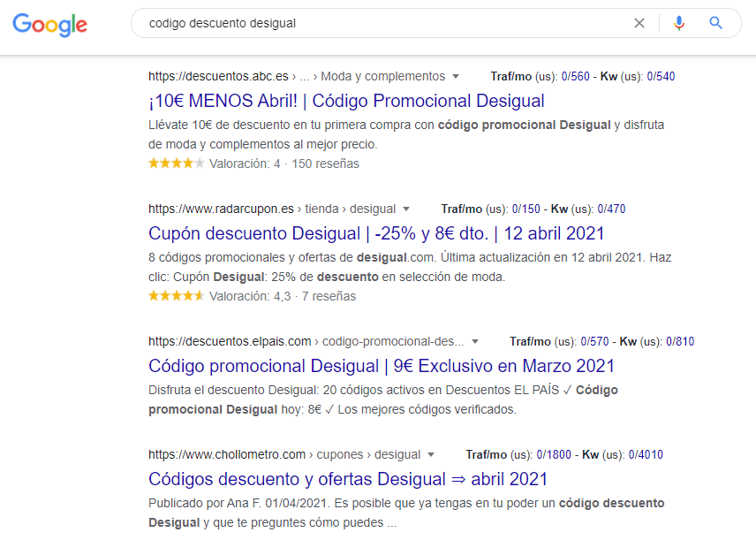The height and width of the screenshot is (540, 756).
Task: Click the snippet starting 'Llévate 10€ de descuento'
Action: click(406, 134)
